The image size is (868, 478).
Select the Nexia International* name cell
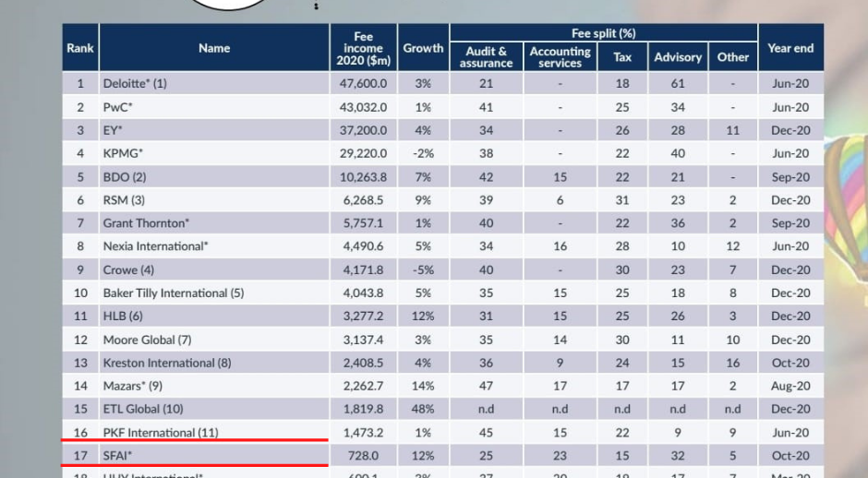[x=214, y=246]
